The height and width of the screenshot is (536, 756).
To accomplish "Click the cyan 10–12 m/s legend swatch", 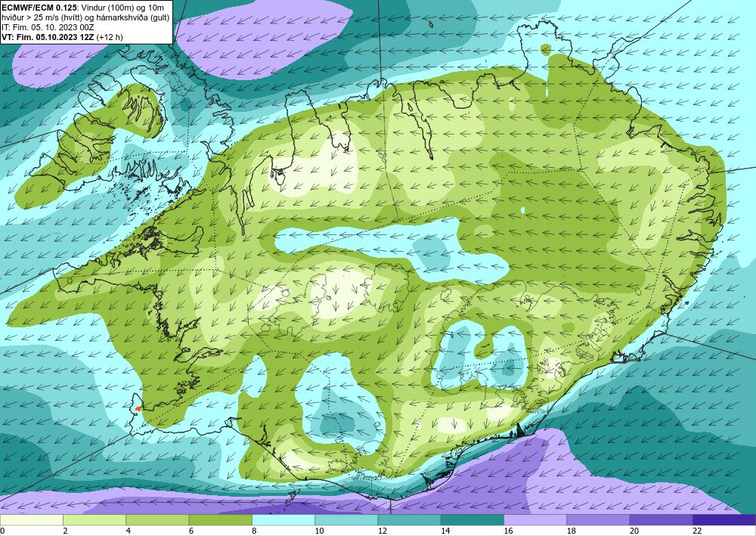I will pyautogui.click(x=346, y=520).
